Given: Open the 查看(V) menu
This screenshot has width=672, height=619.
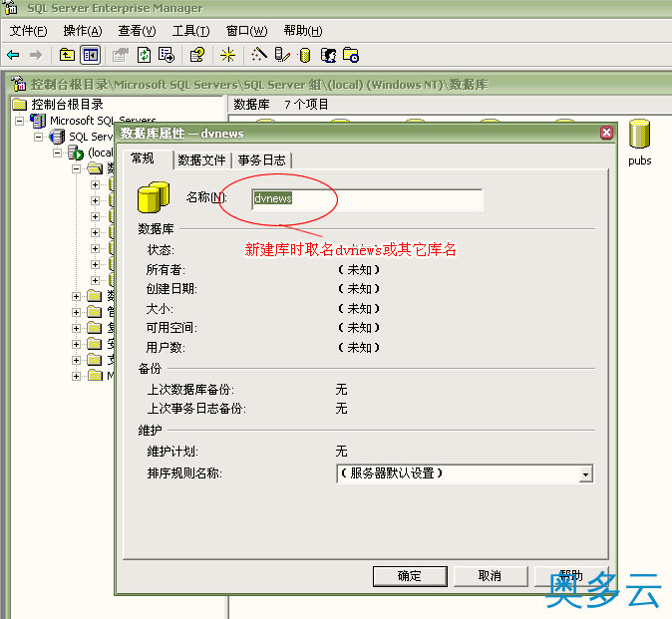Looking at the screenshot, I should click(138, 31).
